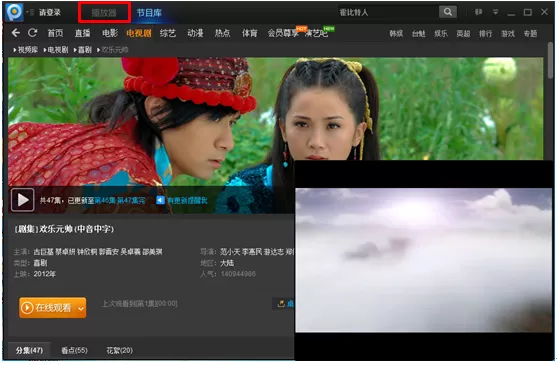Click the skin icon in the title bar
This screenshot has height=365, width=557.
coord(478,12)
